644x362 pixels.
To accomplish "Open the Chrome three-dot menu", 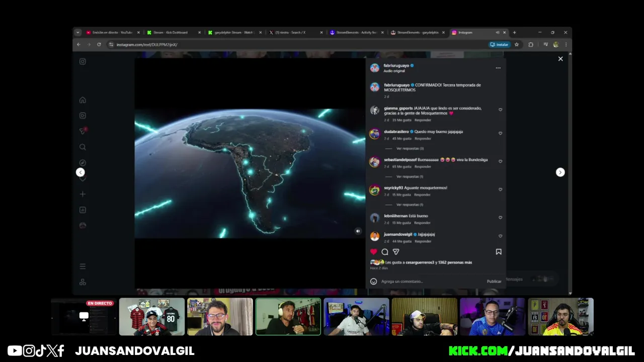I will (566, 45).
